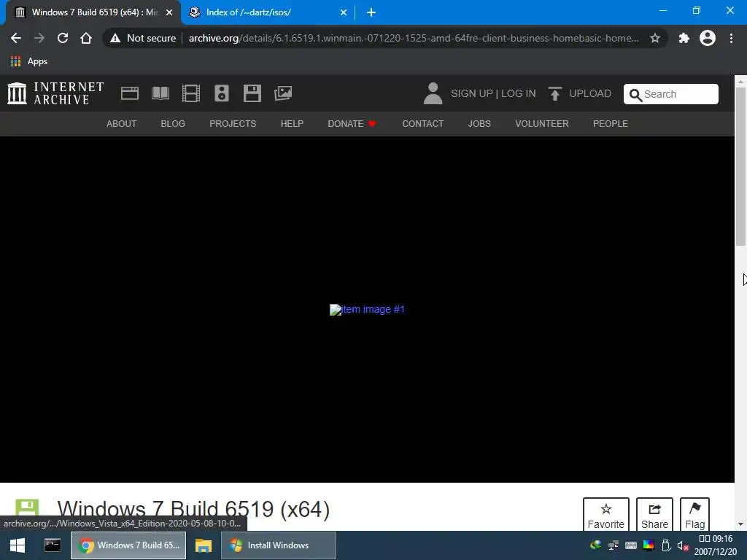Open the Chrome extensions puzzle icon
The height and width of the screenshot is (560, 747).
point(684,38)
